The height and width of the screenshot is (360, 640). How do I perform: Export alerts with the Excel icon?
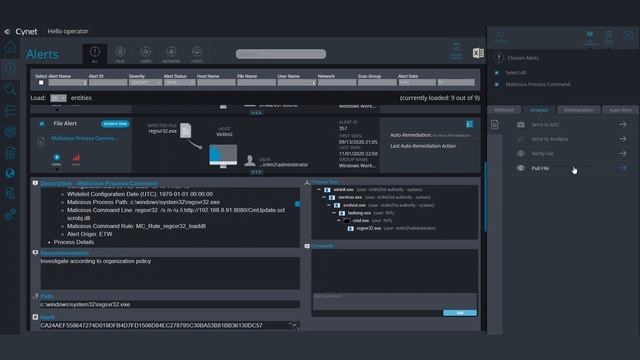coord(478,53)
